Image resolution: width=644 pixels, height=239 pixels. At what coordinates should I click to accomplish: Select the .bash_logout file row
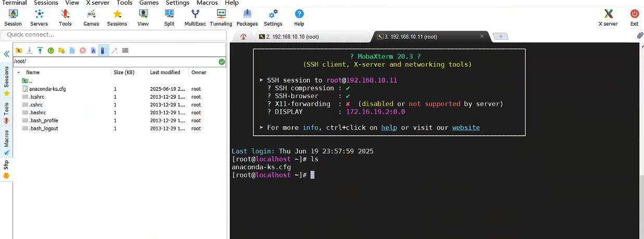120,128
